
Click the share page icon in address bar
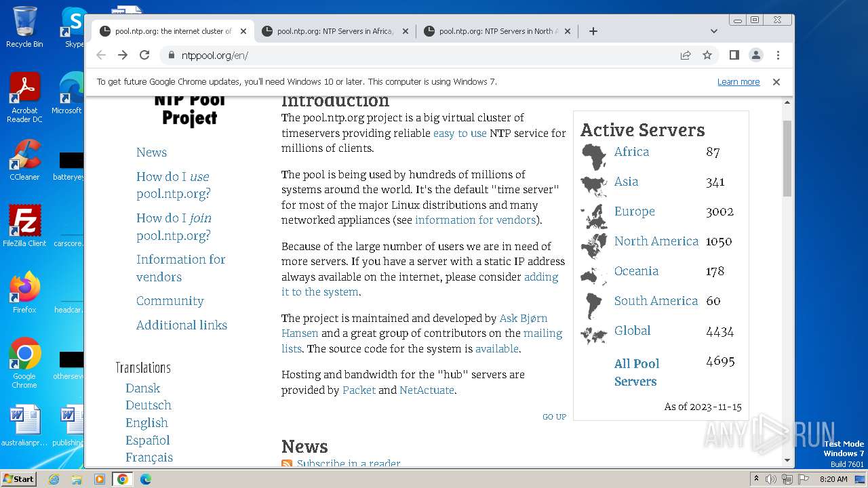686,55
